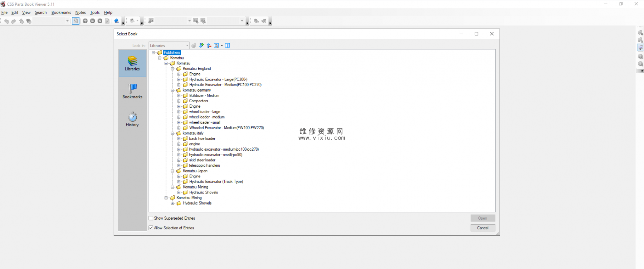This screenshot has height=269, width=644.
Task: Click the up arrow circle in main toolbar
Action: point(85,21)
